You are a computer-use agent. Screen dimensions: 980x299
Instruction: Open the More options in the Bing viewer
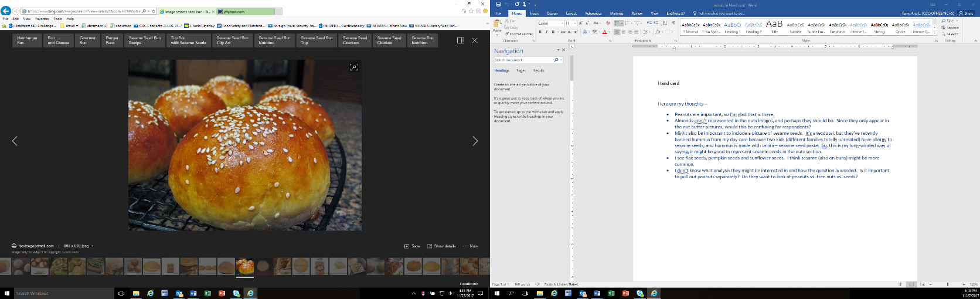pos(471,246)
